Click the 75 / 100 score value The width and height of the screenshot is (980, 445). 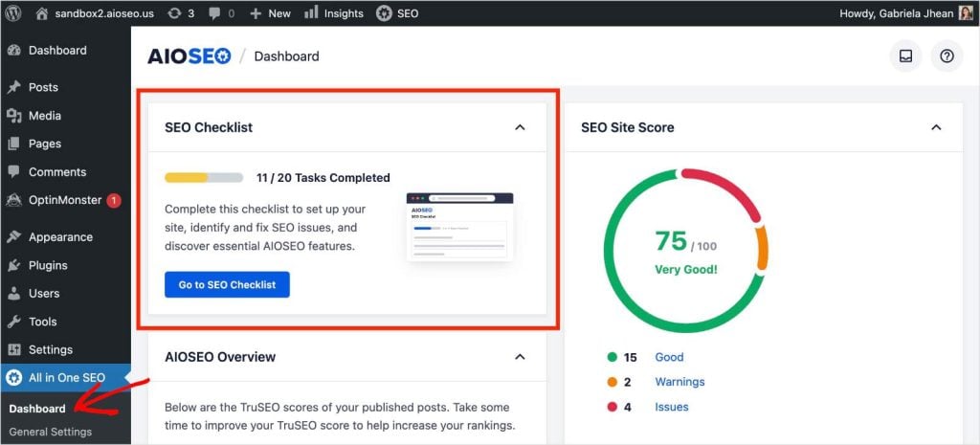pos(685,241)
